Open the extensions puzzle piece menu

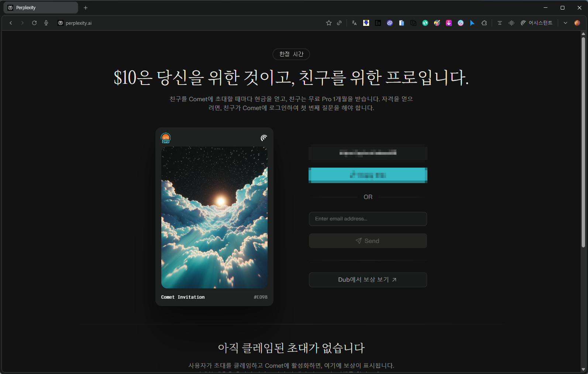point(484,23)
